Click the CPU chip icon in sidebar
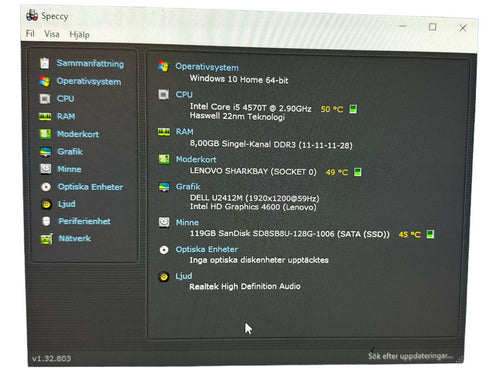This screenshot has height=368, width=490. [45, 99]
